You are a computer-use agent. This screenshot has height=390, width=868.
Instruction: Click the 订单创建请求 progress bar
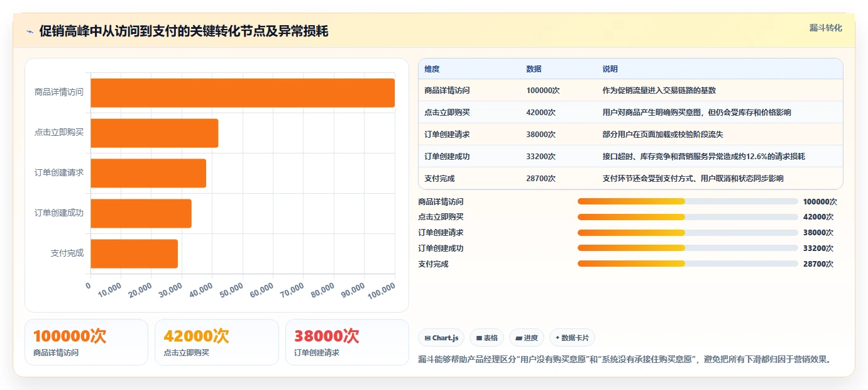point(688,233)
